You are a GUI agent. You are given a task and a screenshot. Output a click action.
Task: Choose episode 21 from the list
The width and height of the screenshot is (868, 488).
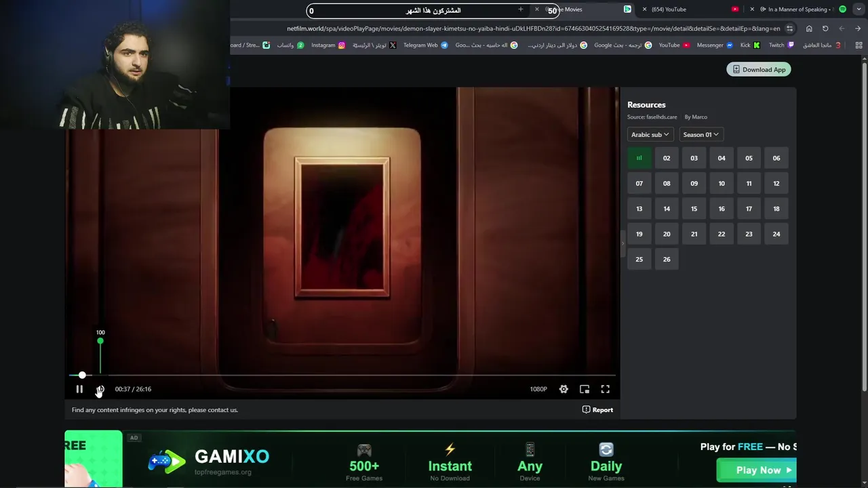(x=694, y=234)
